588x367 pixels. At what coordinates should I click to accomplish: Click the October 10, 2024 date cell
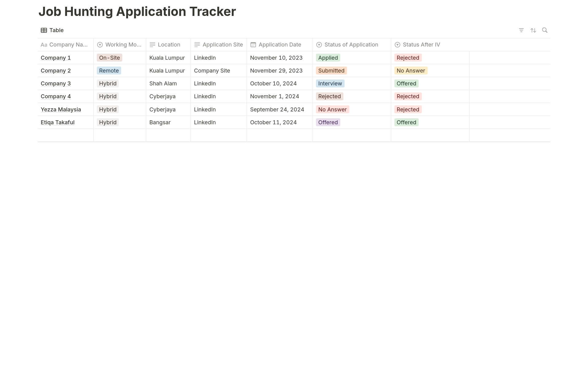tap(273, 84)
